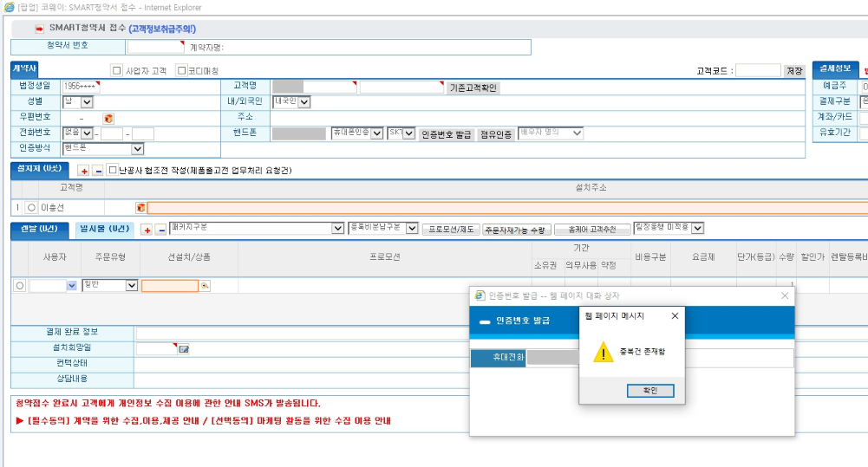
Task: Click the 주문자재가능 수량 button
Action: tap(516, 230)
